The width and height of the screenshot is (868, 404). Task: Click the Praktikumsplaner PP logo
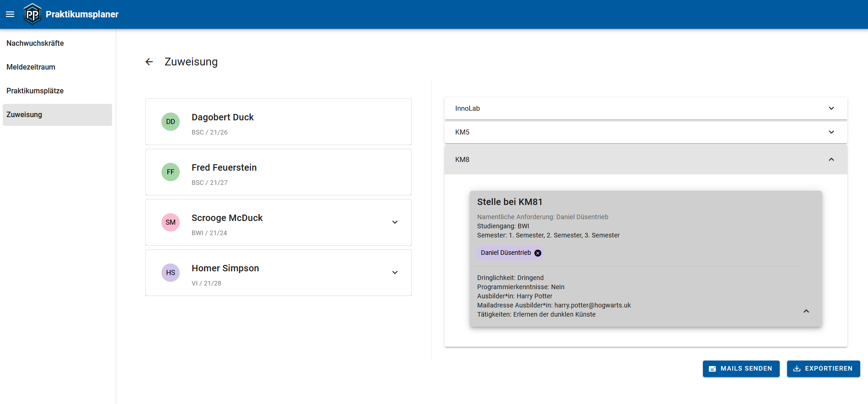pos(32,14)
